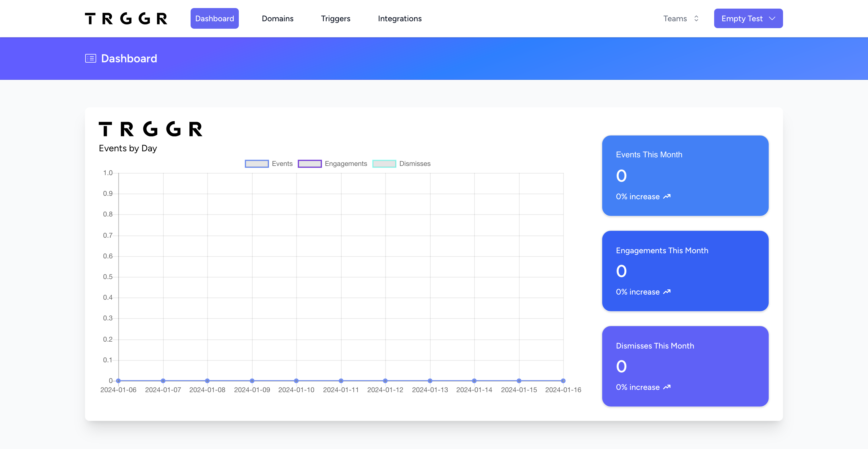Toggle the Engagements legend swatch

coord(309,164)
